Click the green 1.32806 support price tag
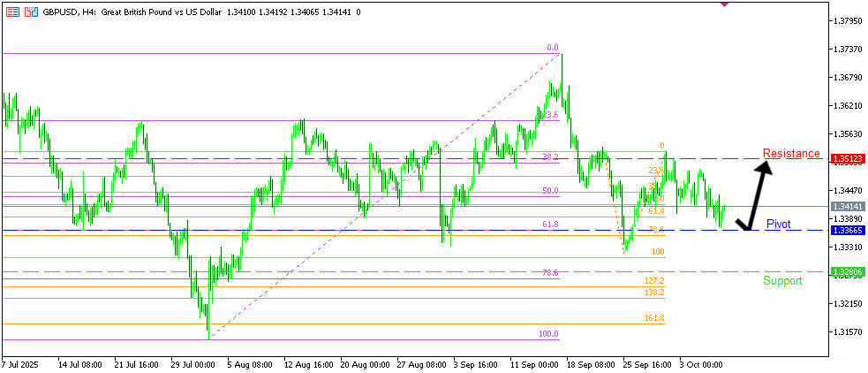 [x=848, y=273]
